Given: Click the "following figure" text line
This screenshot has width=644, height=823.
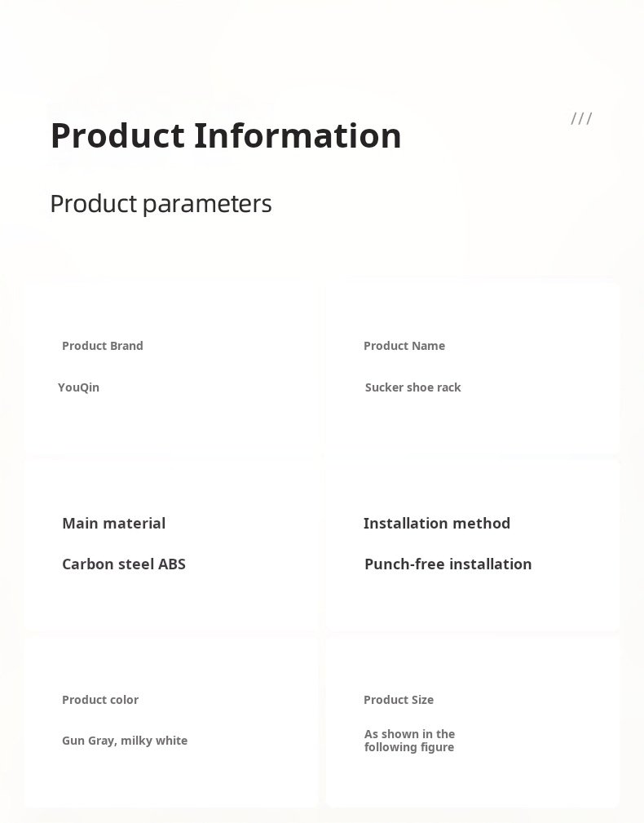Looking at the screenshot, I should pyautogui.click(x=409, y=747).
